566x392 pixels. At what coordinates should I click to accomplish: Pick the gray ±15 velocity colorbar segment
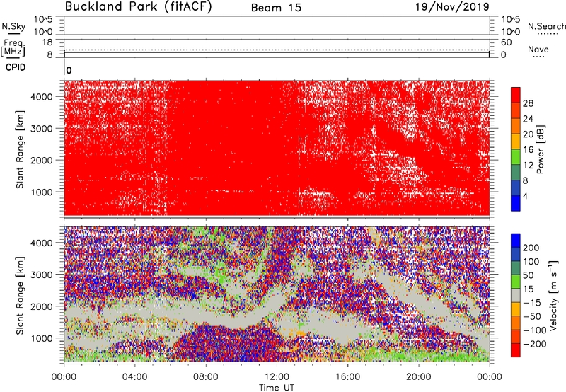coord(516,295)
